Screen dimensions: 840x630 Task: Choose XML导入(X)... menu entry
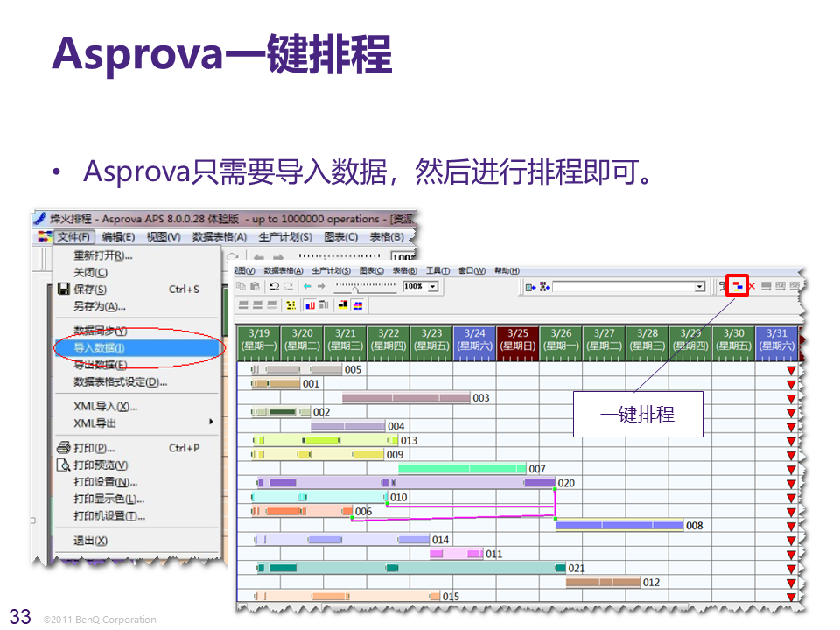(106, 407)
